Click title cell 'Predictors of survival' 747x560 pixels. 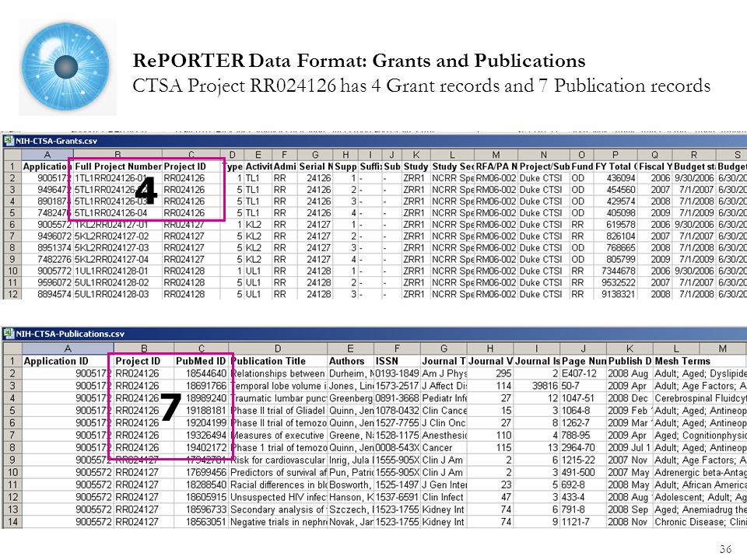(x=278, y=472)
